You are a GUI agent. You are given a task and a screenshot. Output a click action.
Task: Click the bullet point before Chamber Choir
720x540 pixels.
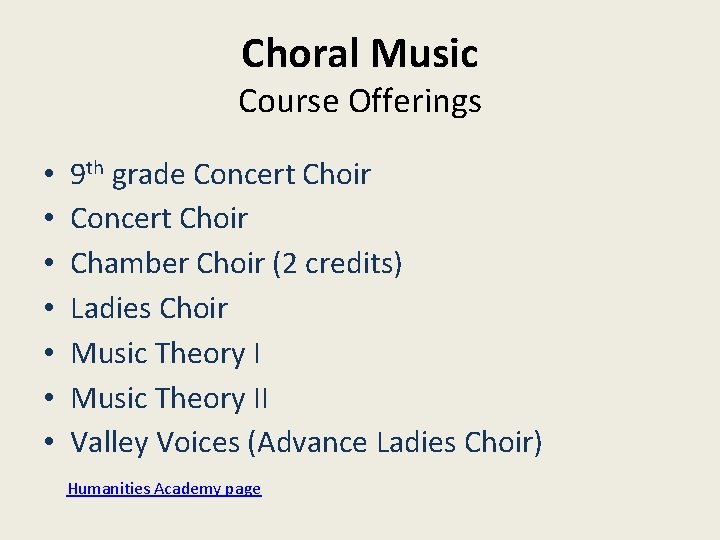(48, 265)
